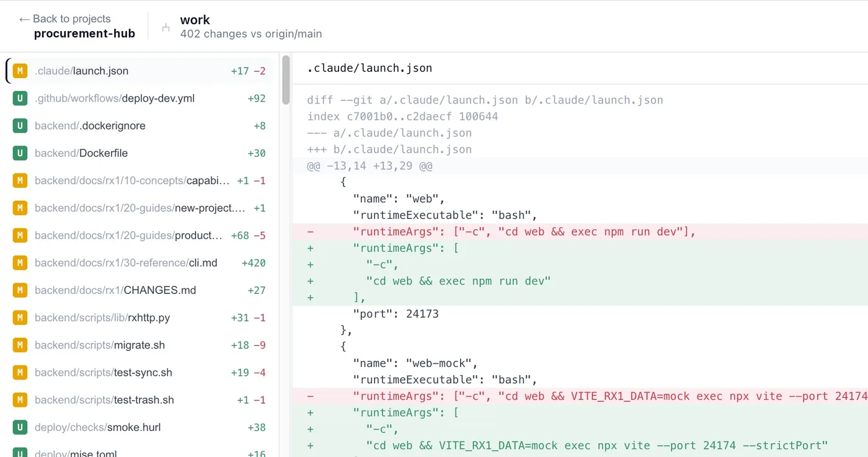Click the M badge next to cli.md

coord(20,263)
